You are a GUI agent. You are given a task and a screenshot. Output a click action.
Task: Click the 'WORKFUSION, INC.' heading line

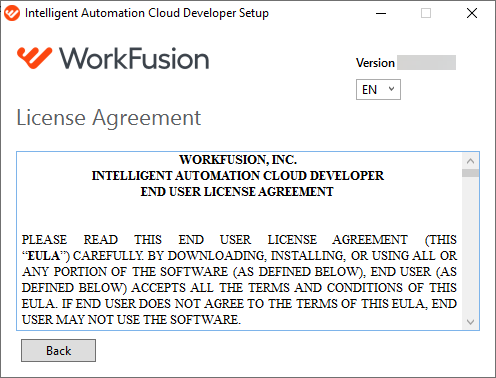click(x=238, y=160)
